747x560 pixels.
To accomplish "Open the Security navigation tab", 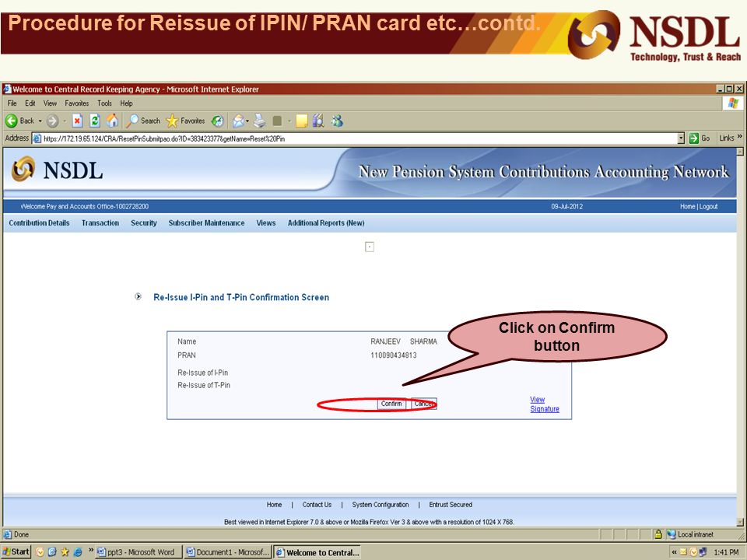I will [144, 223].
